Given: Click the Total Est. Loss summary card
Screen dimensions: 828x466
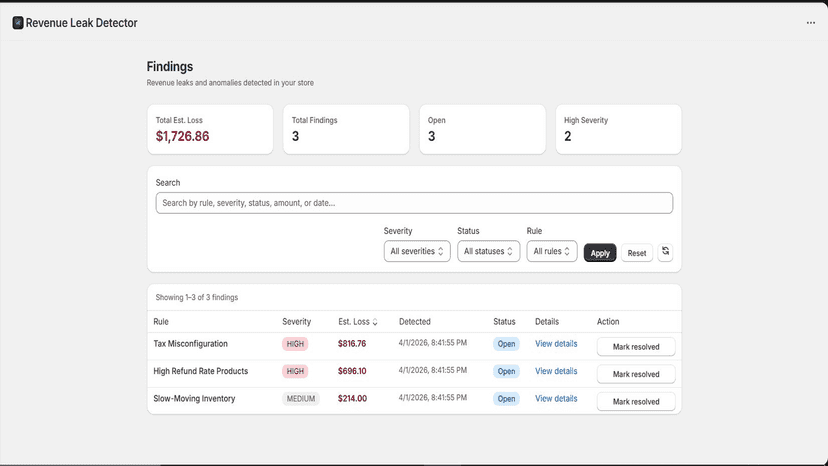Looking at the screenshot, I should (x=210, y=129).
